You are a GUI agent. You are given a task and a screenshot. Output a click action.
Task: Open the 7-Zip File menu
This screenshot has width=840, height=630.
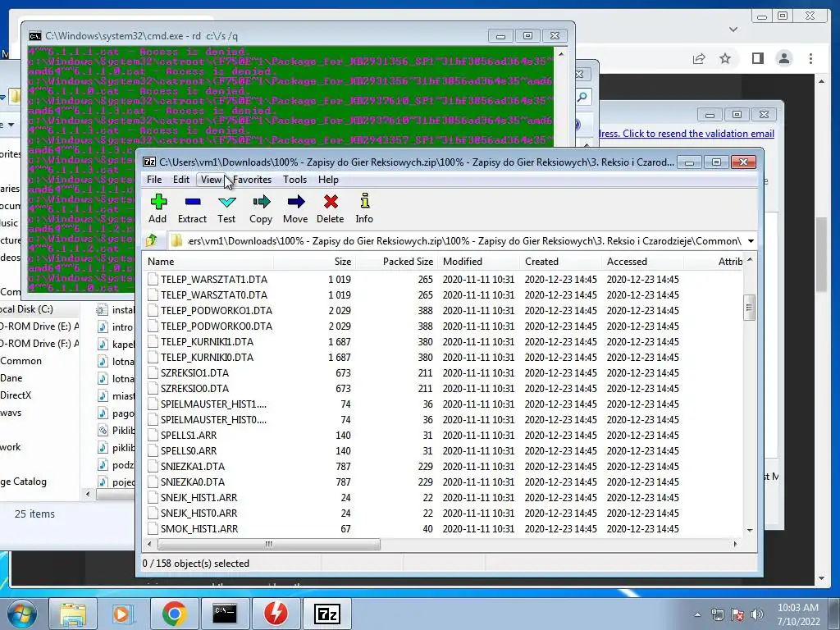pyautogui.click(x=154, y=180)
